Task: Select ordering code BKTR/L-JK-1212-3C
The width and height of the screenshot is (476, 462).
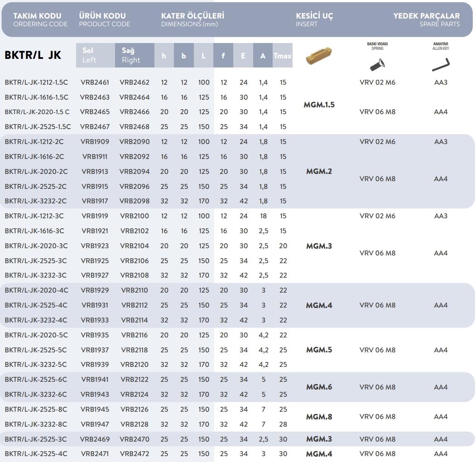Action: tap(34, 216)
